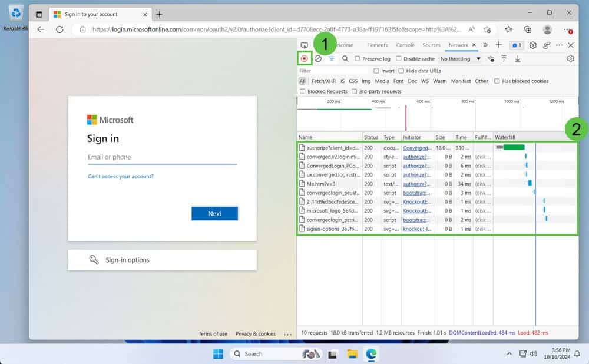This screenshot has height=364, width=589.
Task: Check the Invert filter checkbox
Action: tap(376, 71)
